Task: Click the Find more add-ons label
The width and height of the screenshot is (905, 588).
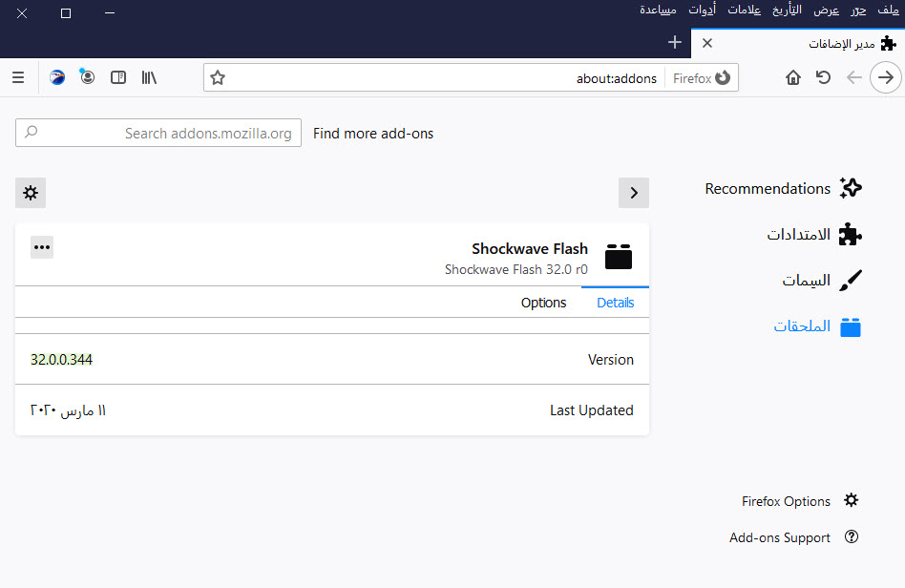Action: [373, 134]
